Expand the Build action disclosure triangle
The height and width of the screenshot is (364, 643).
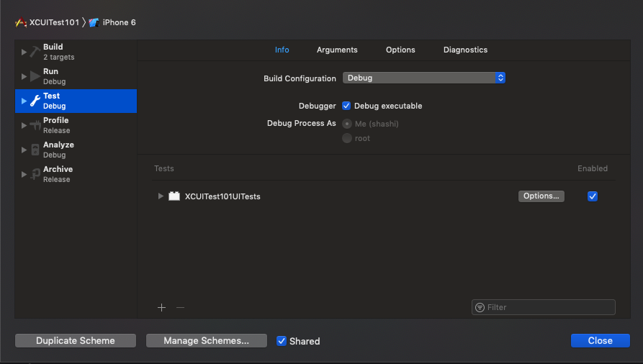tap(24, 52)
